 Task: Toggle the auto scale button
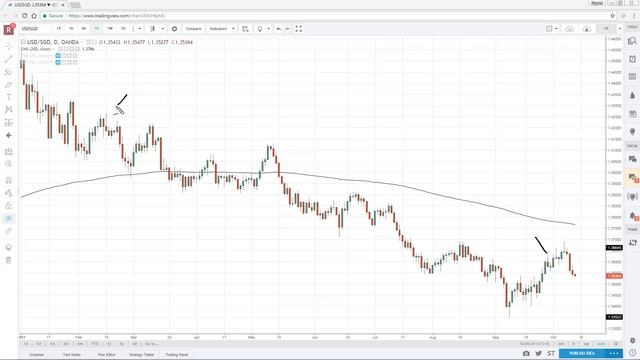[600, 344]
